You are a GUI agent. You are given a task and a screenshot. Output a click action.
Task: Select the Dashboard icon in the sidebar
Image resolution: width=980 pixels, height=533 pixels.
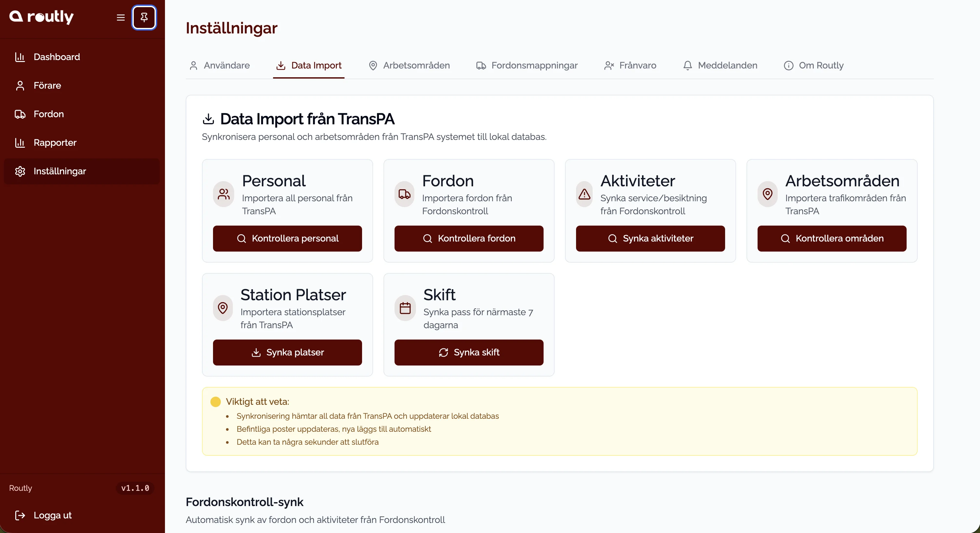click(20, 57)
